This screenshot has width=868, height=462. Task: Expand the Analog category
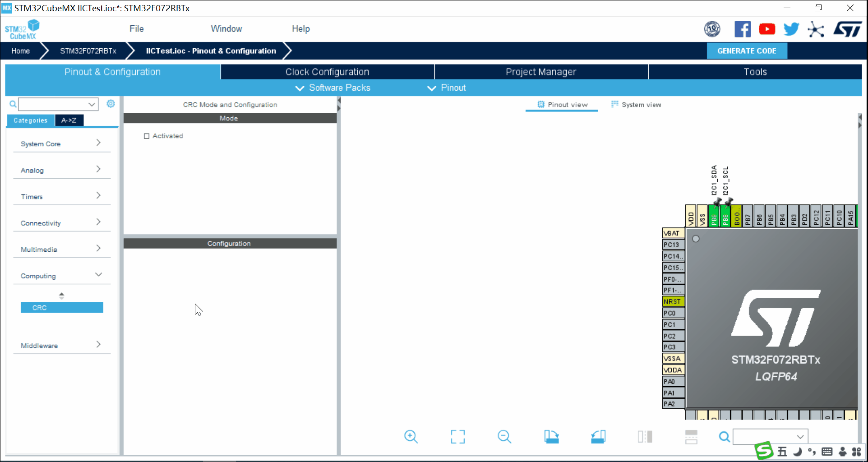point(62,170)
